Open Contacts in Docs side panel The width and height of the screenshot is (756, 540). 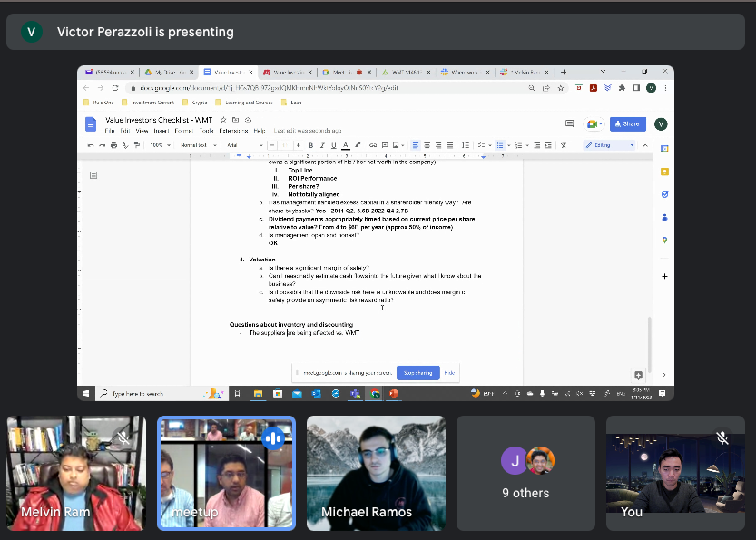(664, 217)
